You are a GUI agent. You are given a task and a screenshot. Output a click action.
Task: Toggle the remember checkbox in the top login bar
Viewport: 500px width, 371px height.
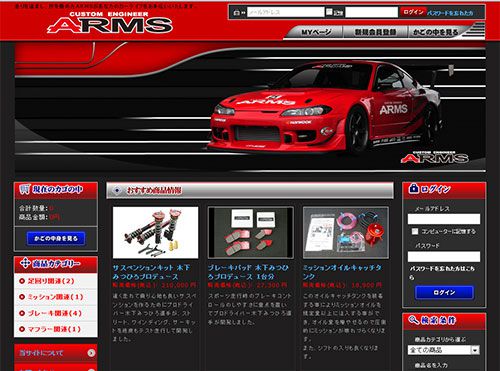329,12
